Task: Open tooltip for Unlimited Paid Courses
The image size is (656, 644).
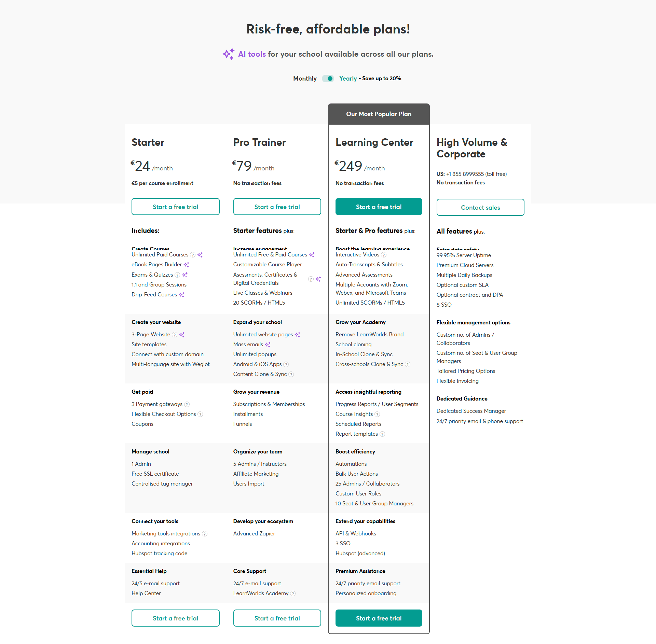Action: 192,255
